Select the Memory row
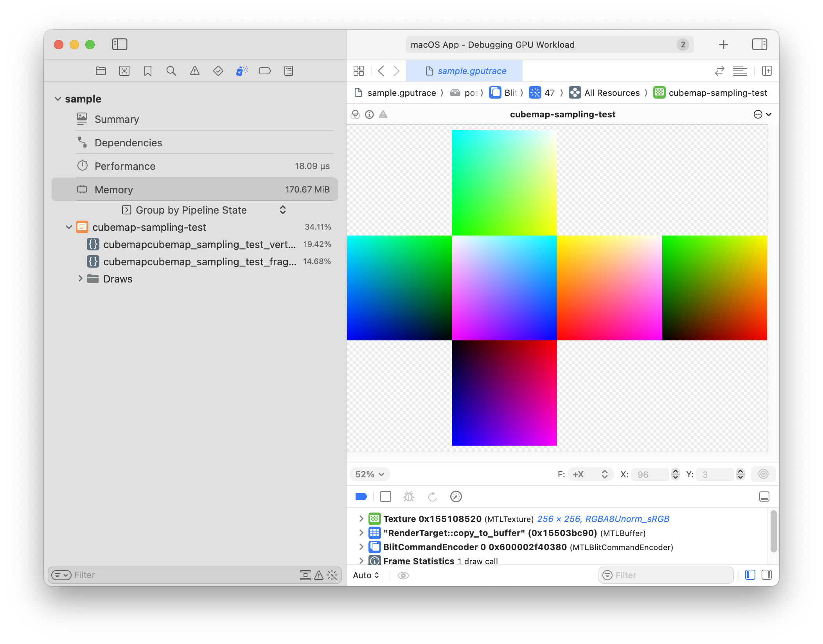Screen dimensions: 823x644 195,189
